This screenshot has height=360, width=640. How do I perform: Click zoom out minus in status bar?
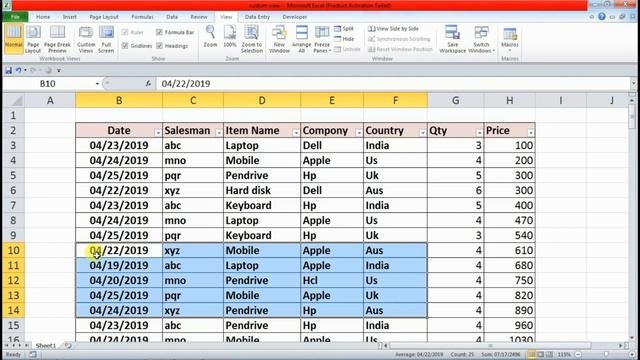578,354
